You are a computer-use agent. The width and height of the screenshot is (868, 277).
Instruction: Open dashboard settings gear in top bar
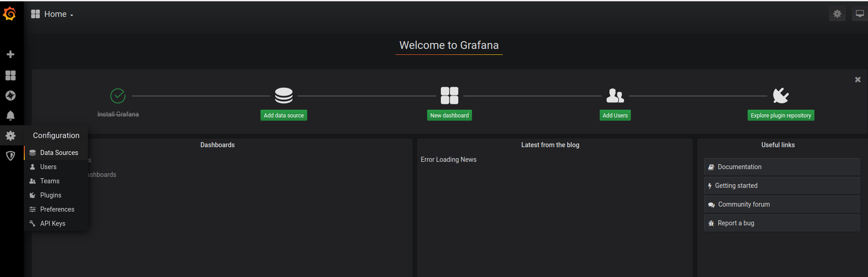click(837, 14)
